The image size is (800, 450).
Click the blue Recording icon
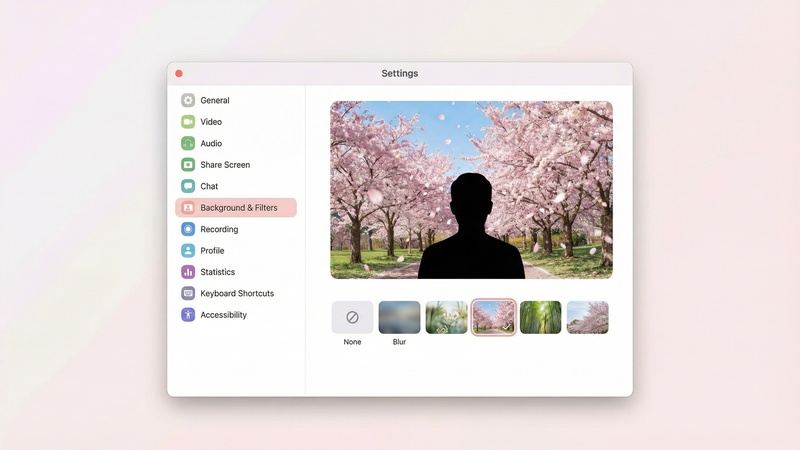point(188,229)
